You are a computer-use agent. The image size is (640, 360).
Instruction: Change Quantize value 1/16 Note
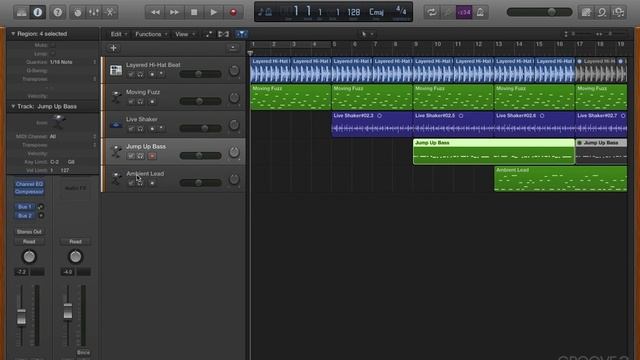pyautogui.click(x=61, y=62)
